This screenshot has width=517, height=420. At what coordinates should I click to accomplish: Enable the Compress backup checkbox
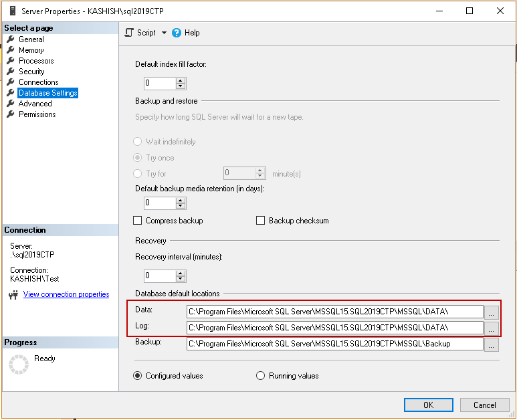(x=138, y=221)
